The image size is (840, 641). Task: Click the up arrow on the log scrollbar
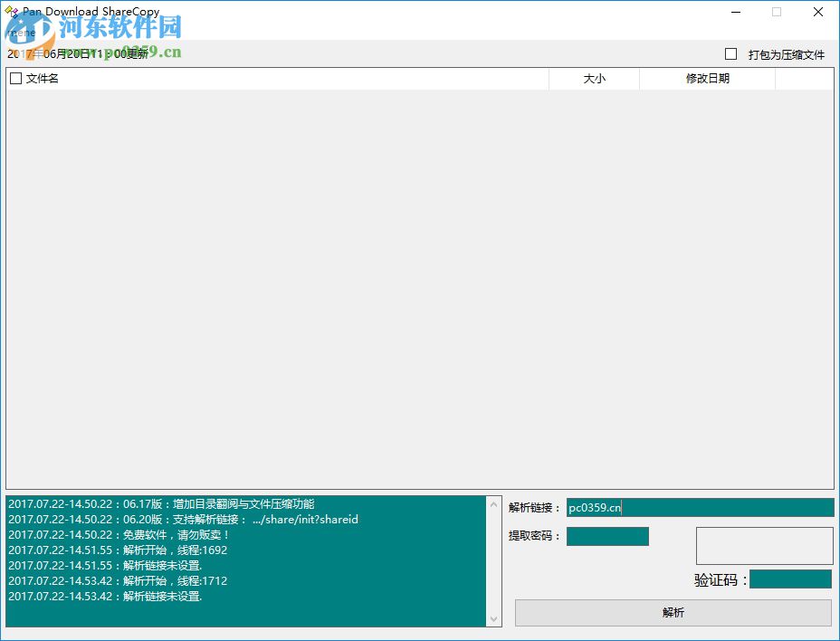(x=493, y=504)
